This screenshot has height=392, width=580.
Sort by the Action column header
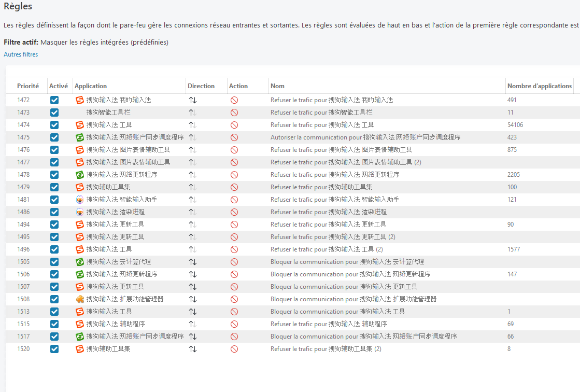click(238, 86)
